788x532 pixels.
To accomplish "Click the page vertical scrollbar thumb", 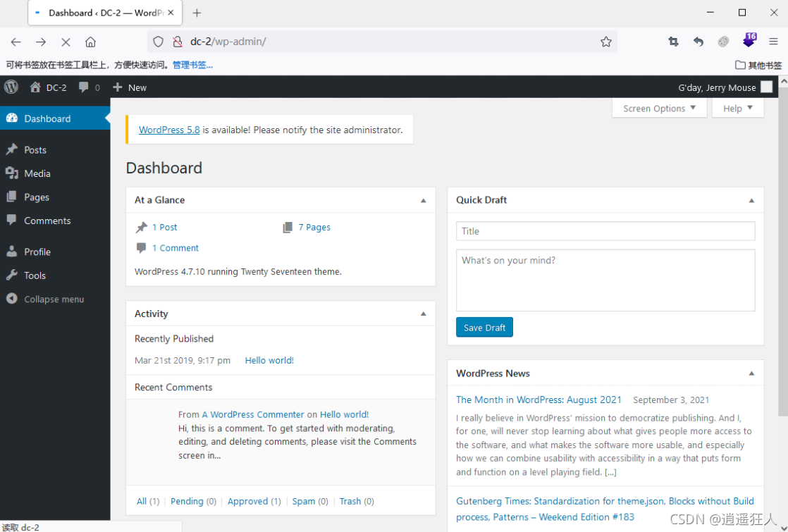I will [x=783, y=251].
